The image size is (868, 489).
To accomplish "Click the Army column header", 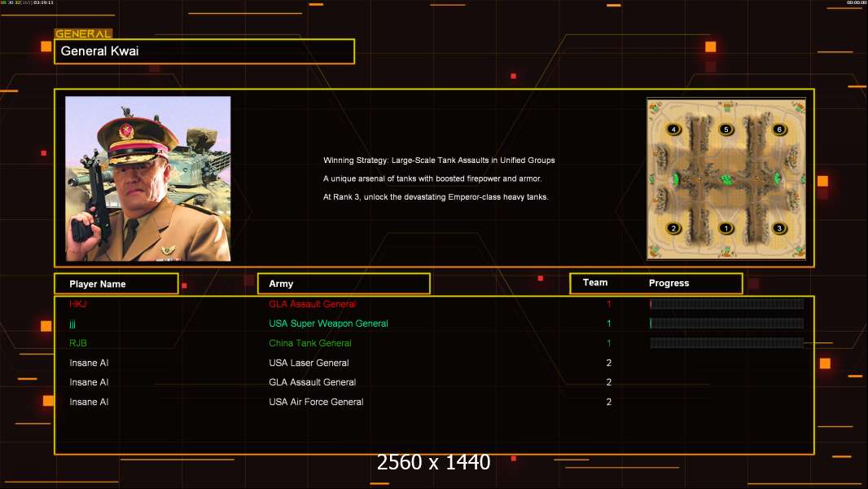I will (344, 284).
